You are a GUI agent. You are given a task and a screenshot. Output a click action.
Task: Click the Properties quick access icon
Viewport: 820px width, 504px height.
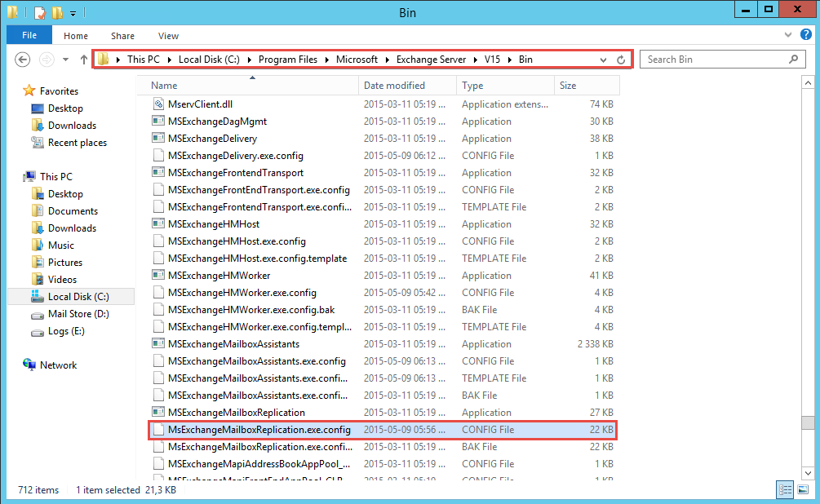40,12
